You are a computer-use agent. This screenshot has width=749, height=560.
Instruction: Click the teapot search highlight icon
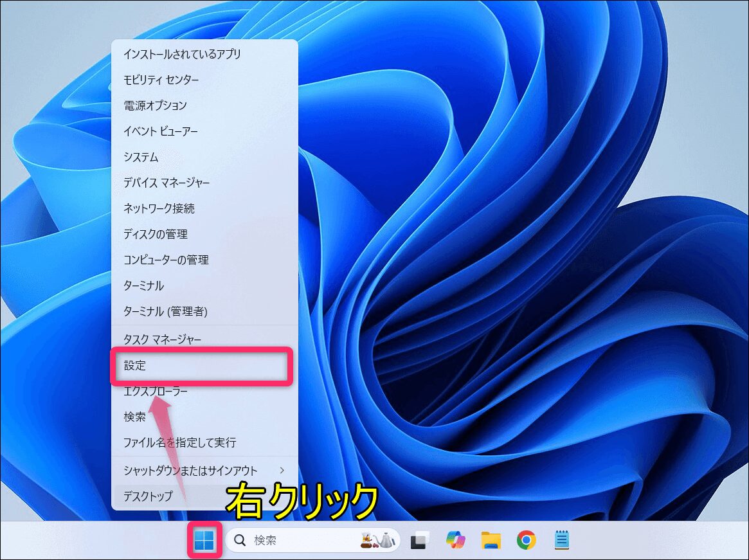[x=377, y=541]
